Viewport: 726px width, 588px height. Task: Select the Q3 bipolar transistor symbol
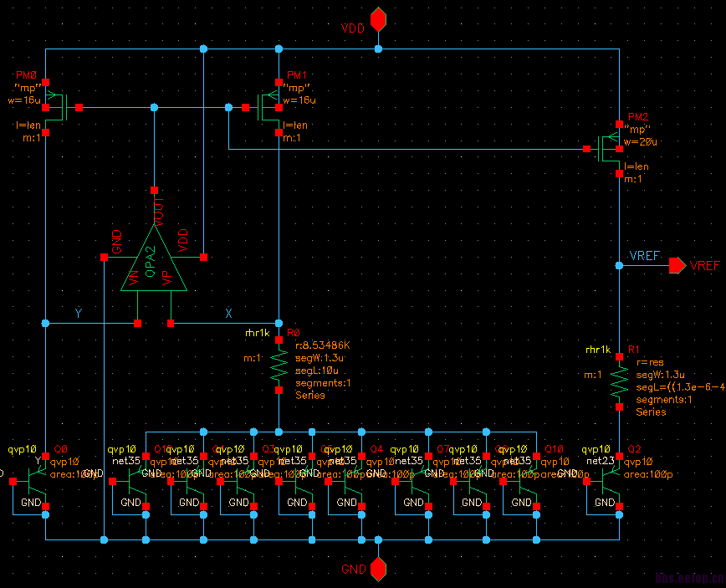pos(240,482)
